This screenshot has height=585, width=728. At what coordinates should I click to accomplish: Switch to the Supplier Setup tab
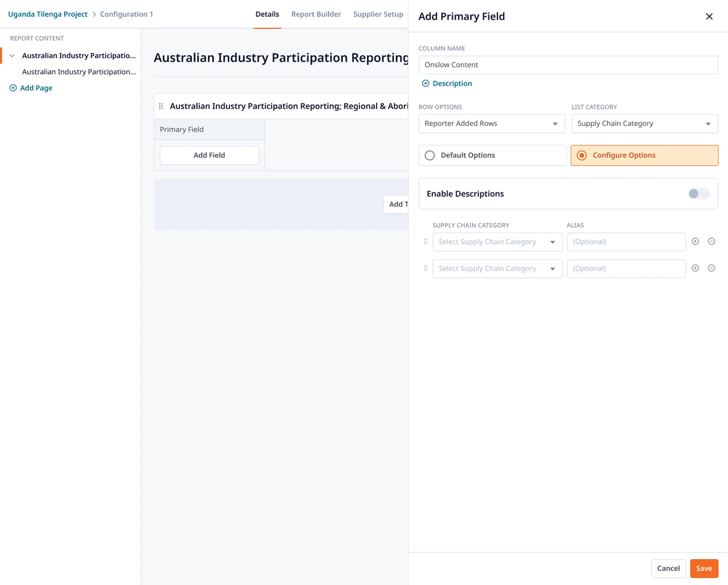tap(378, 14)
